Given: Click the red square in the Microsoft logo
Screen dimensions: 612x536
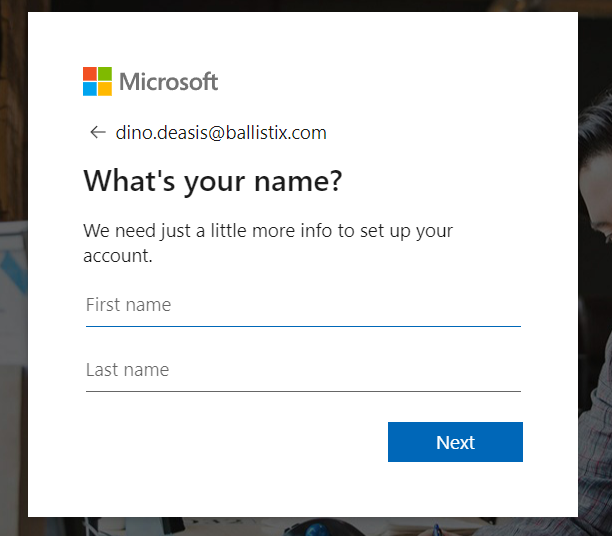Looking at the screenshot, I should pyautogui.click(x=90, y=74).
